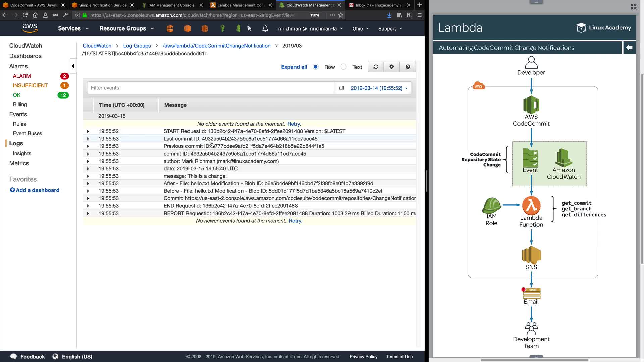The height and width of the screenshot is (362, 644).
Task: Click the Expand all link
Action: (294, 67)
